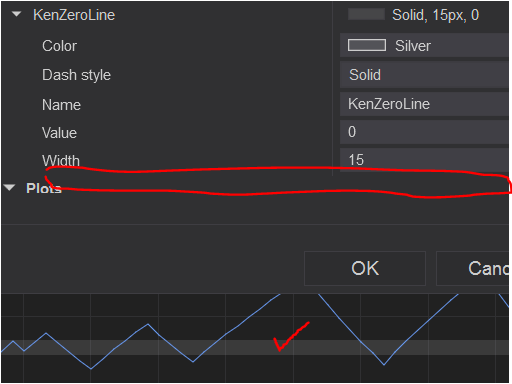Viewport: 512px width, 384px height.
Task: Click the Value field showing 0
Action: pos(425,132)
